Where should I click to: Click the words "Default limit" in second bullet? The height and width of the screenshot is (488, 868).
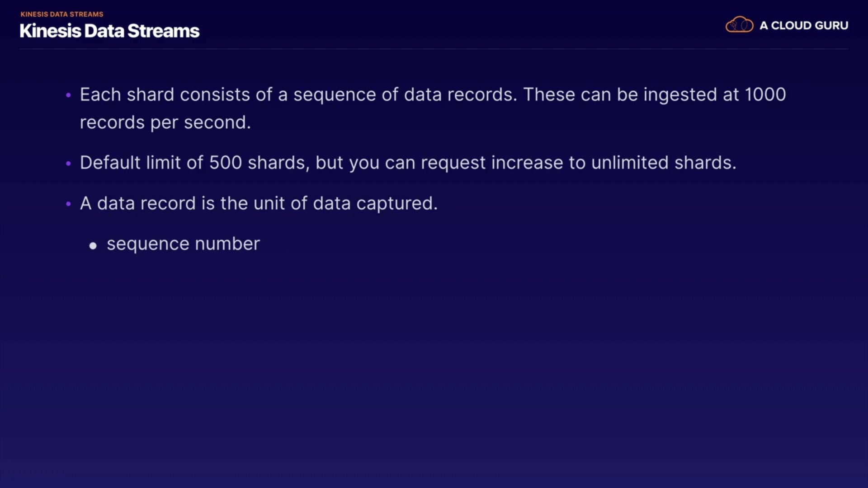click(132, 163)
